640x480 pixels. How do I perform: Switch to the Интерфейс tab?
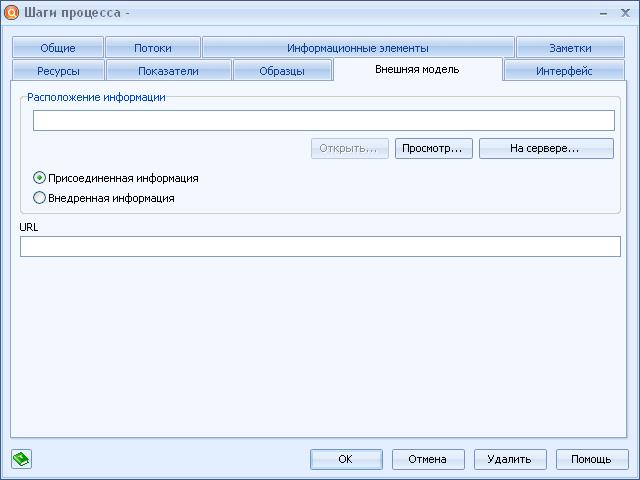(564, 70)
